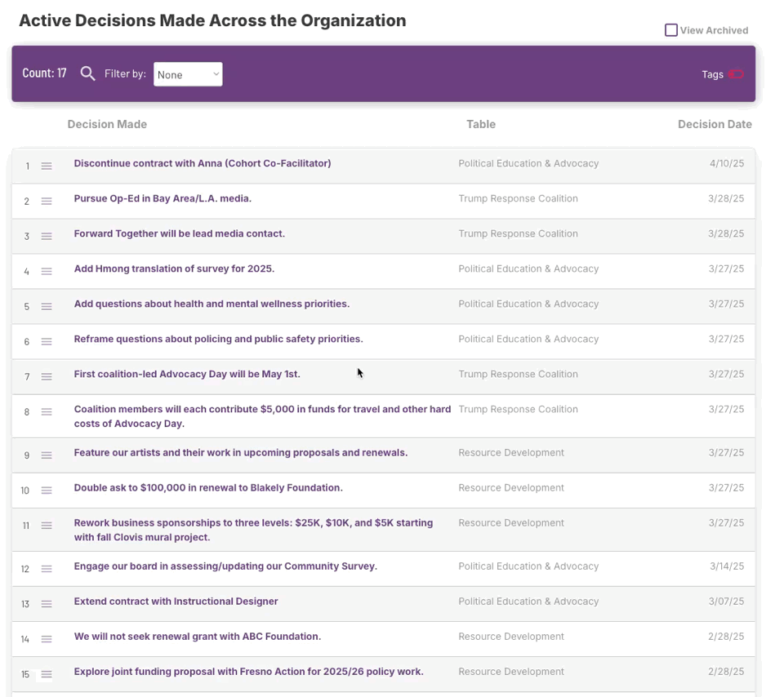This screenshot has height=697, width=784.
Task: Open Double ask to $100,000 Blakely Foundation decision
Action: click(208, 487)
